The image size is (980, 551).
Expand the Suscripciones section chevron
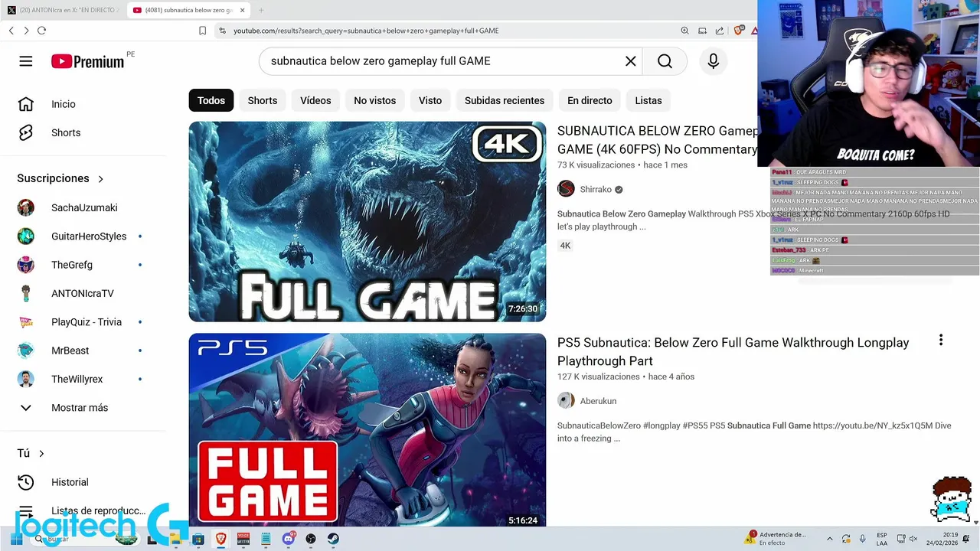coord(100,178)
